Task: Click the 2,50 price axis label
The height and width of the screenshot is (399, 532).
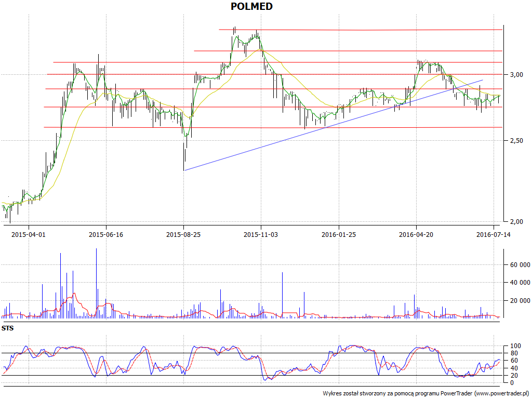Action: coord(516,141)
